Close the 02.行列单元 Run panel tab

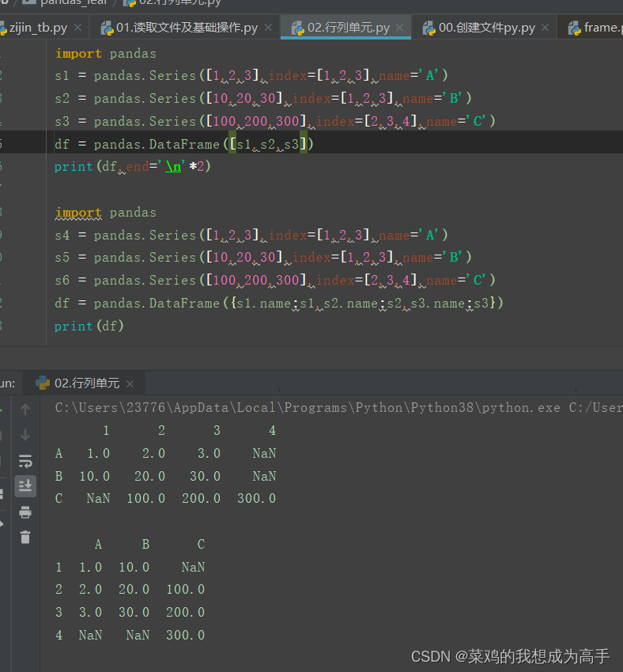pos(130,383)
